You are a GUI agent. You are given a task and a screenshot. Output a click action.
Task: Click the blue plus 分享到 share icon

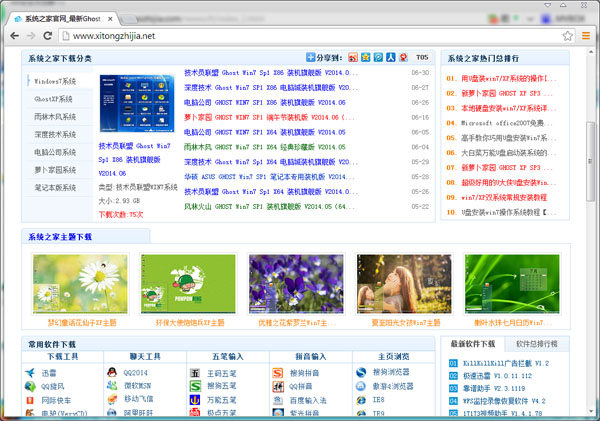click(x=311, y=58)
